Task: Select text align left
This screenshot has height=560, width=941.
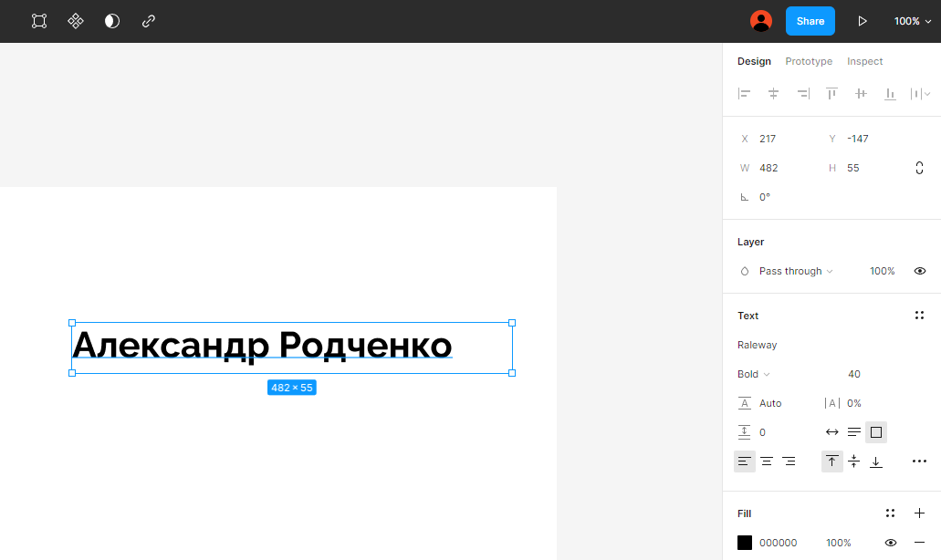Action: (744, 461)
